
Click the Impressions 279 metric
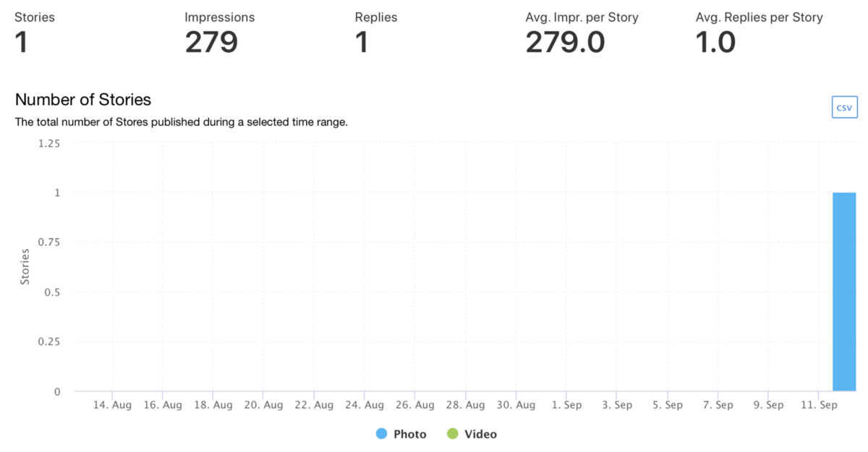point(211,43)
